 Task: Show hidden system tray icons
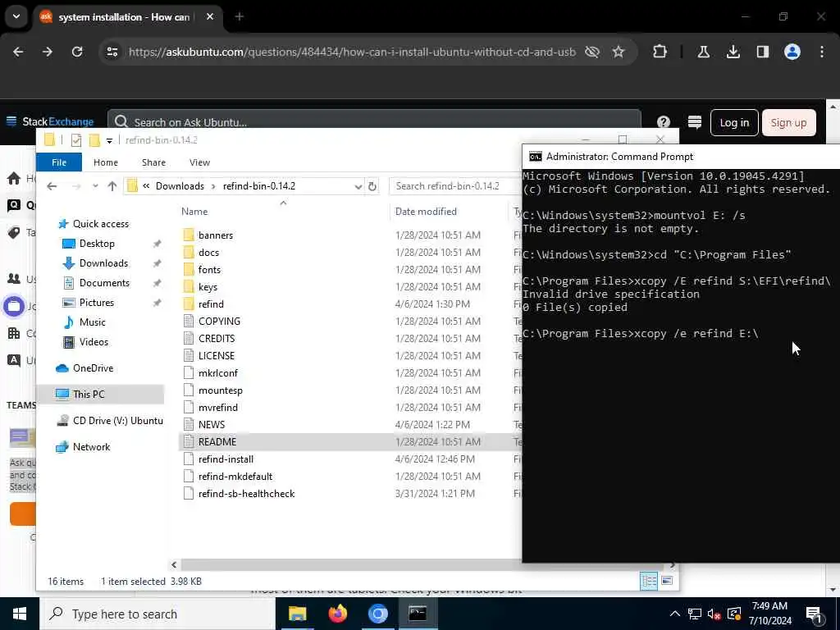point(675,614)
